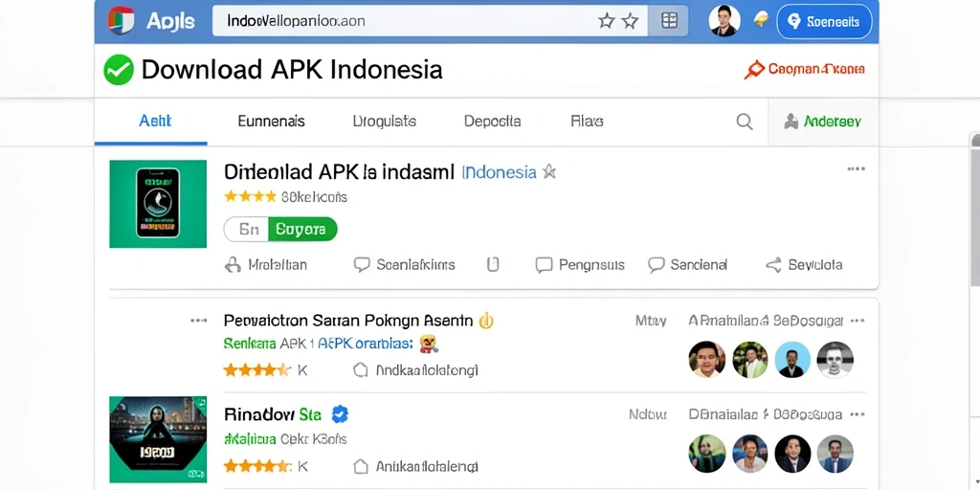The width and height of the screenshot is (980, 490).
Task: Open the Rinadow Sta title
Action: click(273, 414)
